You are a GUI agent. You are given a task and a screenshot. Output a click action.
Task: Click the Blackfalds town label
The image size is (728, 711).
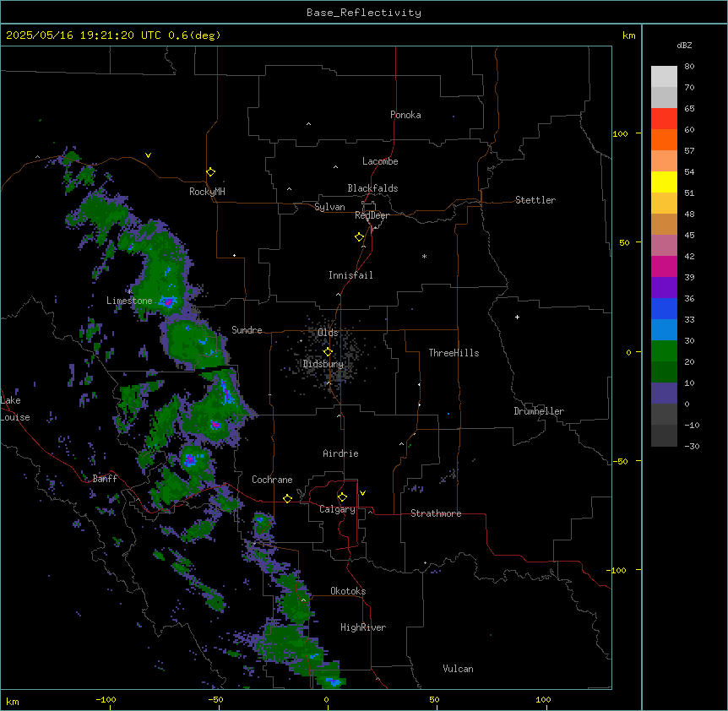(372, 188)
